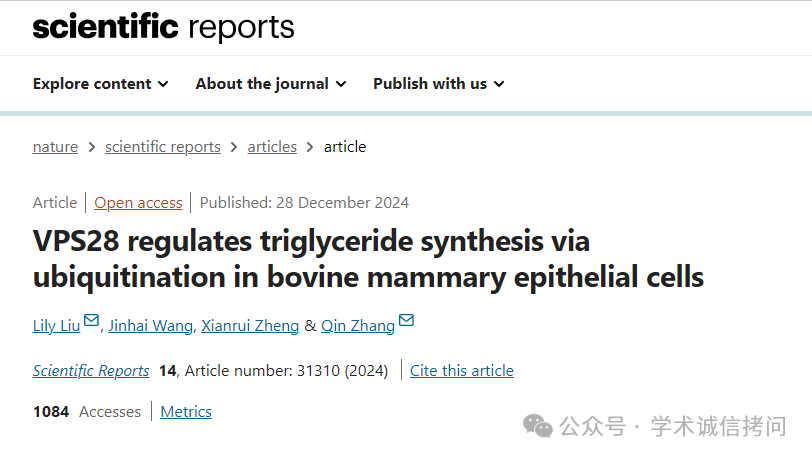Go to the nature breadcrumb link
Viewport: 812px width, 458px height.
[55, 147]
